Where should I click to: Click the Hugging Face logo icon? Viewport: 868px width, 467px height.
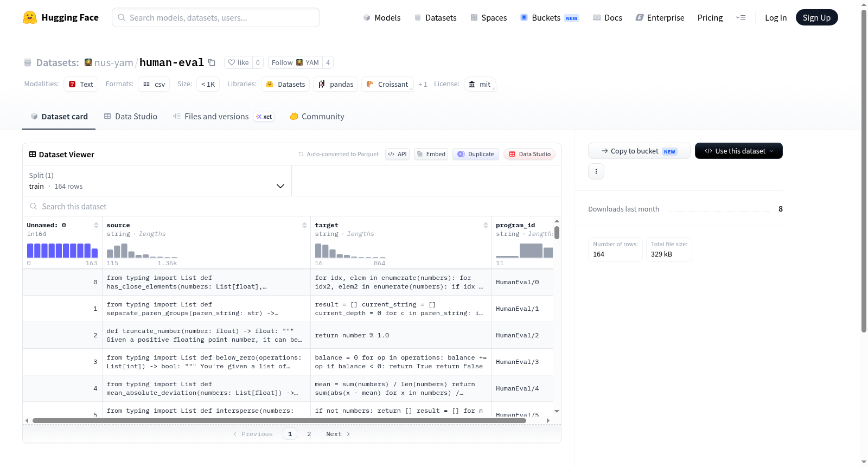[30, 17]
